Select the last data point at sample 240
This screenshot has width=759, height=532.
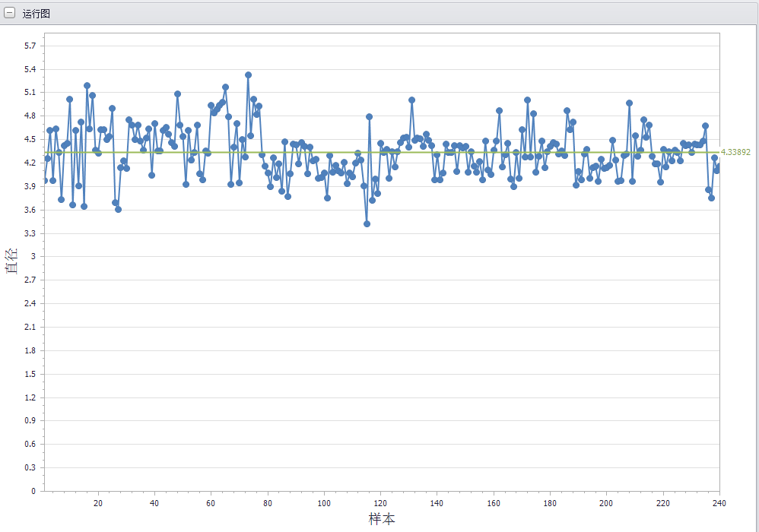click(718, 166)
